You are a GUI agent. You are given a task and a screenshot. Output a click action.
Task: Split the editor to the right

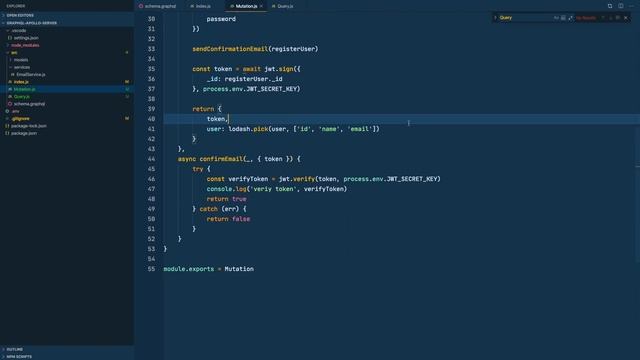click(620, 6)
